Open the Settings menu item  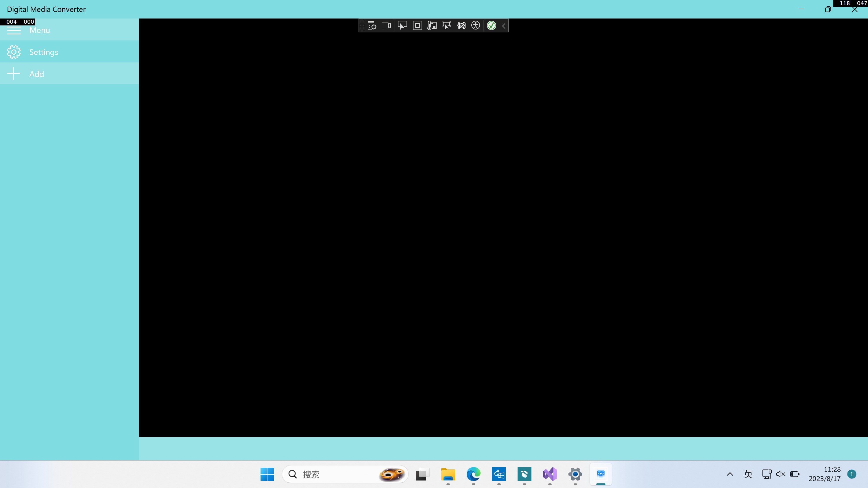coord(43,52)
